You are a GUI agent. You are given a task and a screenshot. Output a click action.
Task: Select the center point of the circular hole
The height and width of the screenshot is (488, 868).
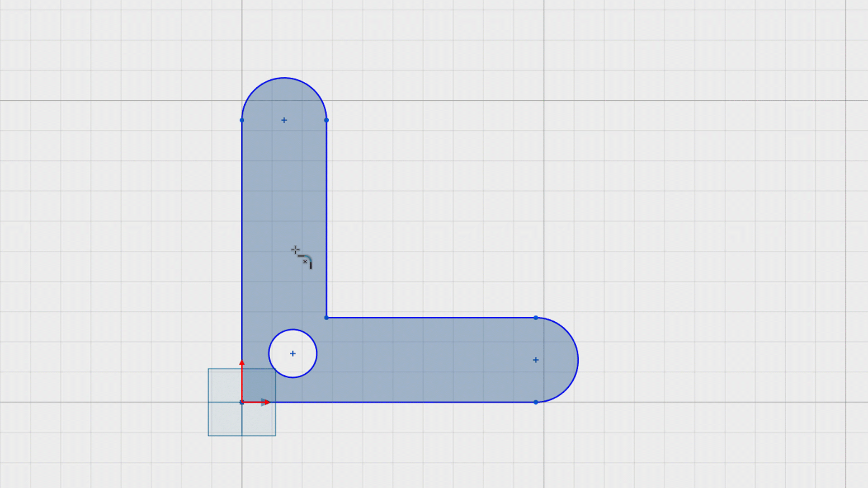pos(292,353)
